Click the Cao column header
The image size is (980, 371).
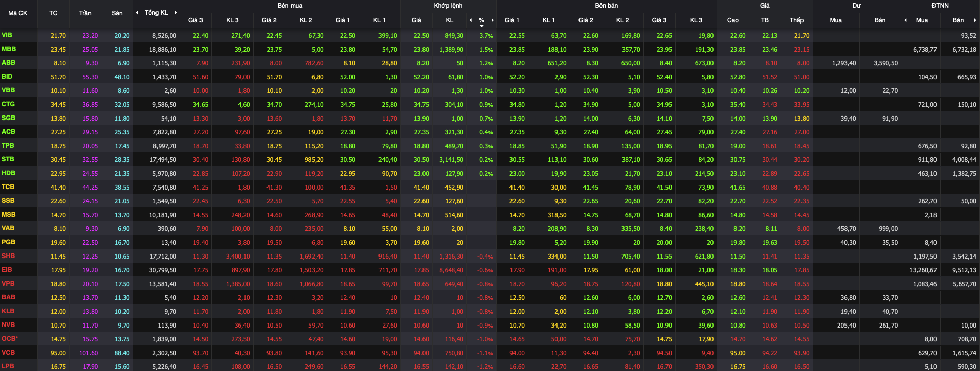coord(733,20)
